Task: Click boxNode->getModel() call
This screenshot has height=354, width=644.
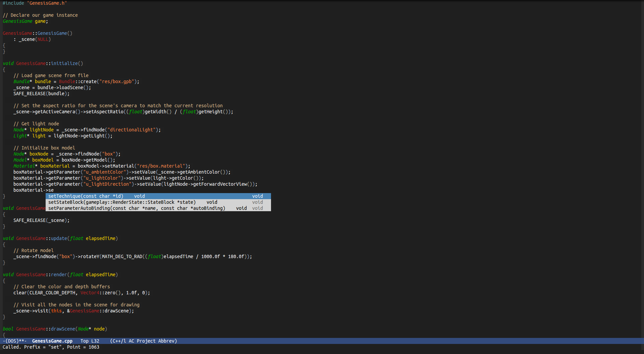Action: click(87, 160)
